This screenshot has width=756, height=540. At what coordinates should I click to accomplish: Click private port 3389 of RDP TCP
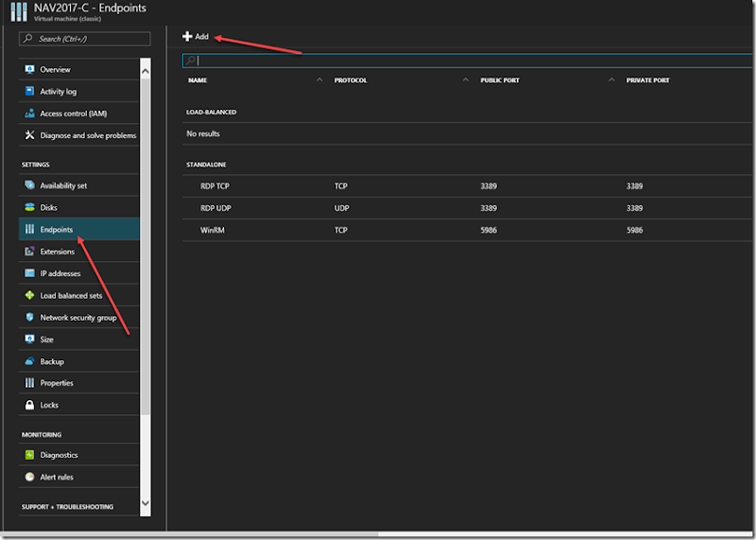pos(634,185)
